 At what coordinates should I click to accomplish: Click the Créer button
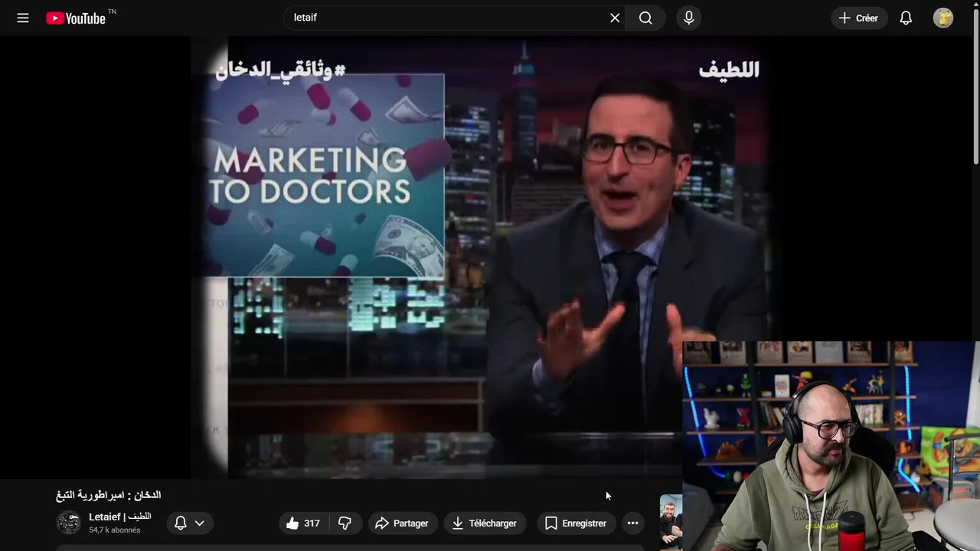coord(859,18)
